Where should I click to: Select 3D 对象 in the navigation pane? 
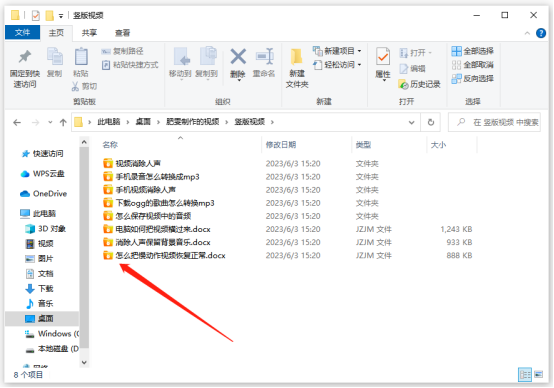[x=46, y=229]
